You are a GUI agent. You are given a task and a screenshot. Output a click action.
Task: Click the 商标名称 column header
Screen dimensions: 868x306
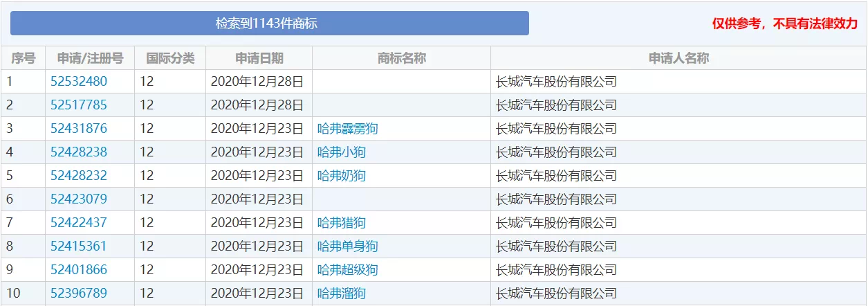(402, 58)
